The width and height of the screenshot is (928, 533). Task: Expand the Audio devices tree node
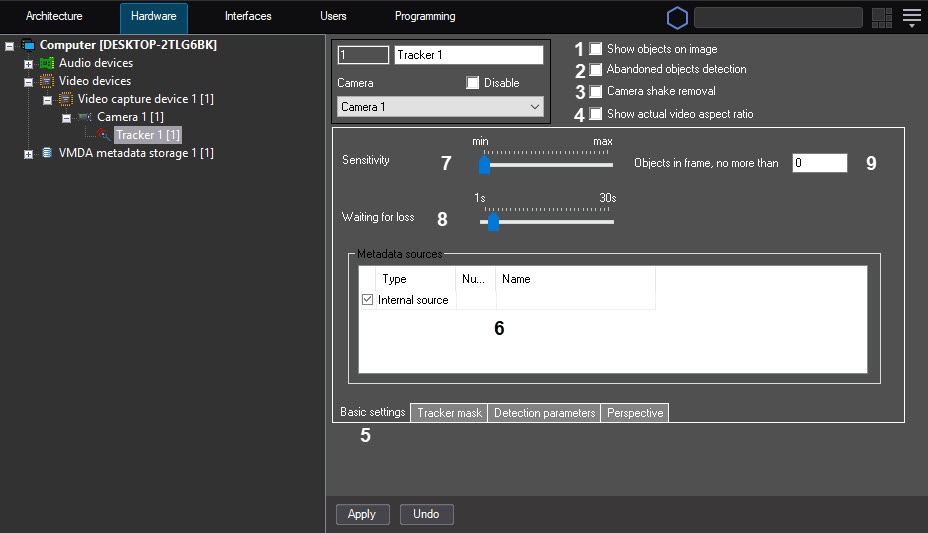[29, 64]
